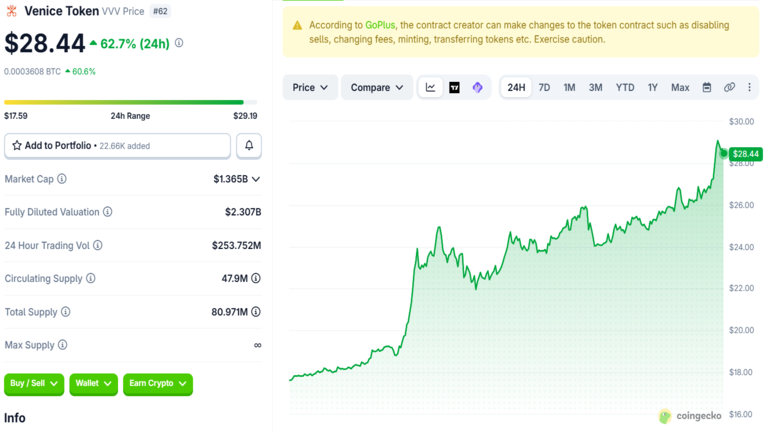Open info icon next to 80.971M value
This screenshot has width=768, height=432.
tap(256, 312)
